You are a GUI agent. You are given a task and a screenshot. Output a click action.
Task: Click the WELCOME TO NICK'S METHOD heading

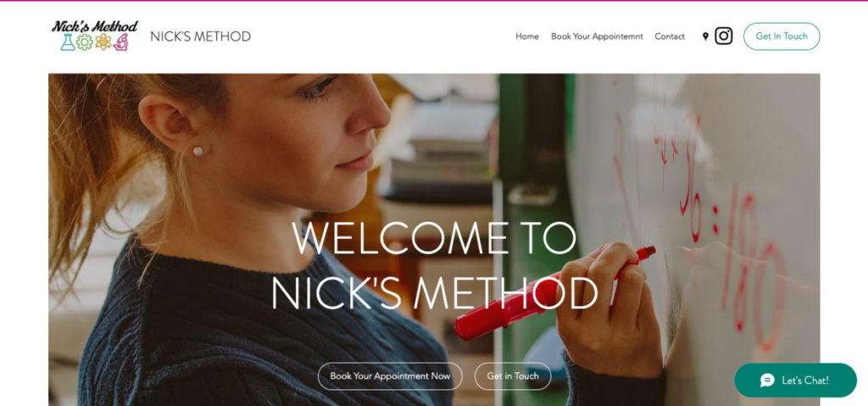pyautogui.click(x=435, y=265)
